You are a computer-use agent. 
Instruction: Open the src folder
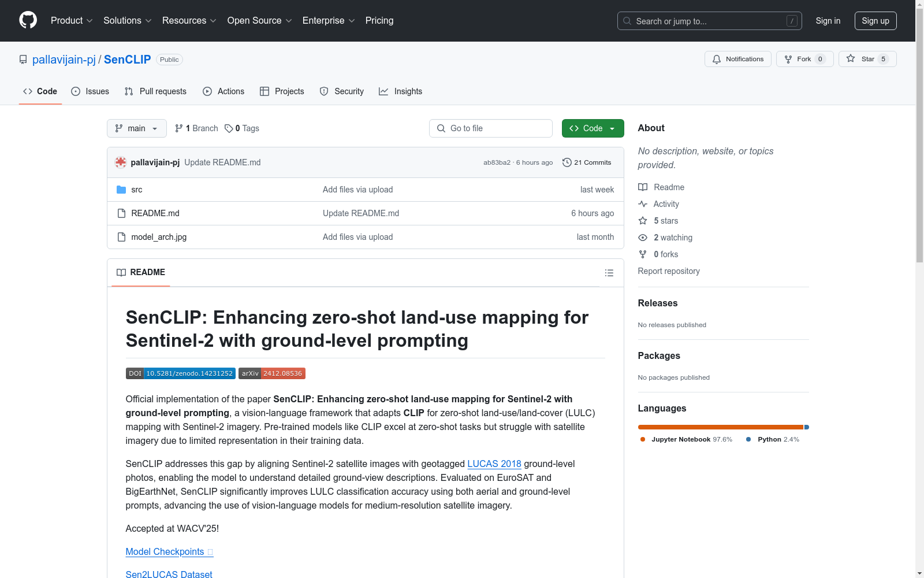pyautogui.click(x=137, y=190)
